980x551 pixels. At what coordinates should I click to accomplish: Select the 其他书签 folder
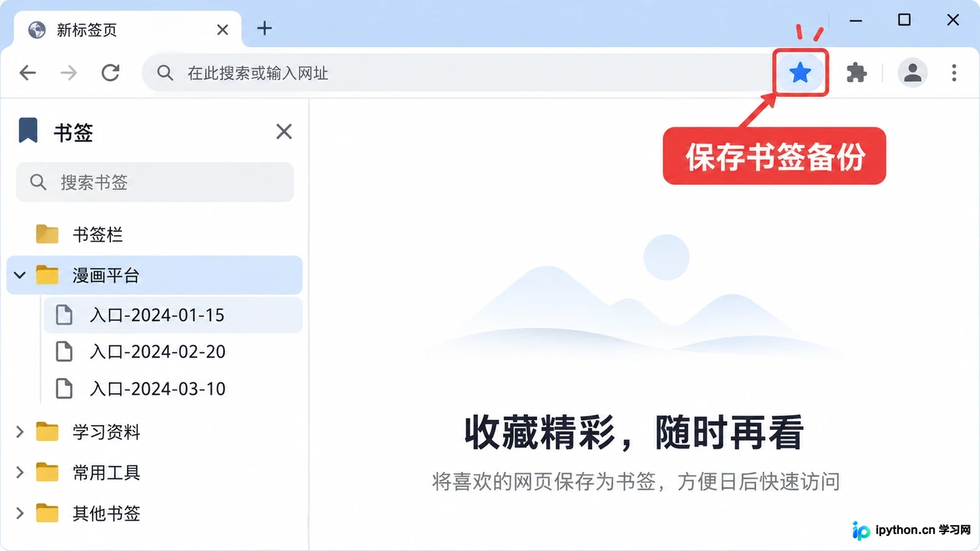(154, 513)
